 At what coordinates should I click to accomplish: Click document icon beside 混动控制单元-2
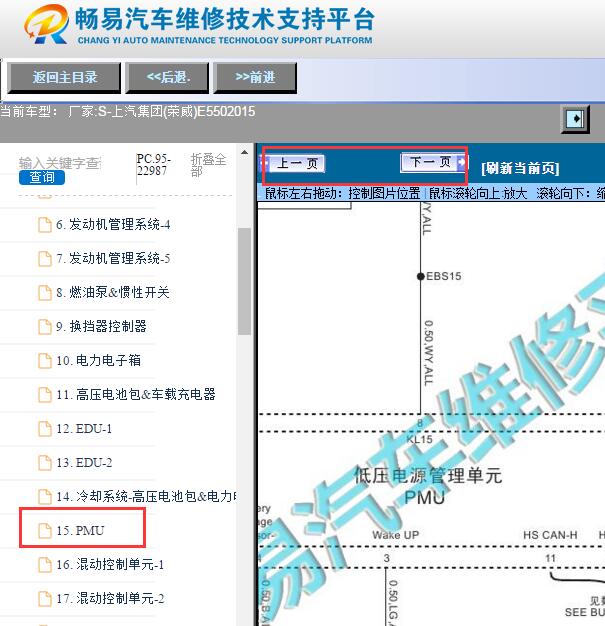pos(45,599)
